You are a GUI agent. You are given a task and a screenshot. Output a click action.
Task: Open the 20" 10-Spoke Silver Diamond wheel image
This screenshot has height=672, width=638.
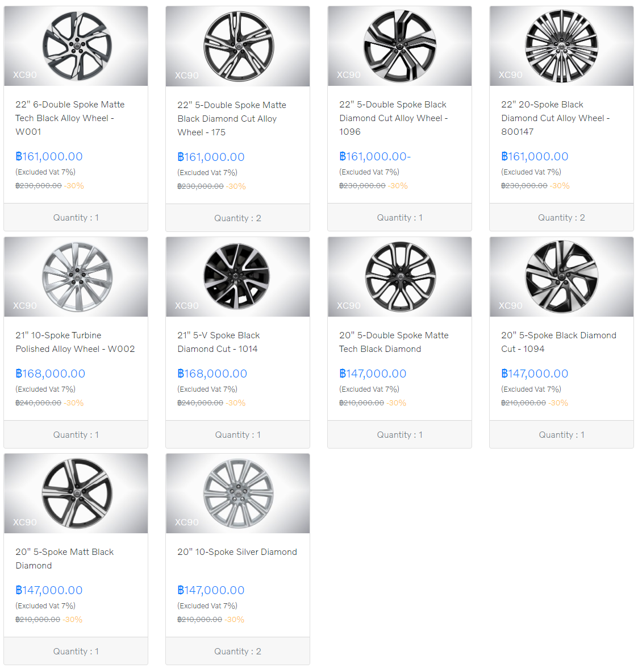click(x=237, y=493)
